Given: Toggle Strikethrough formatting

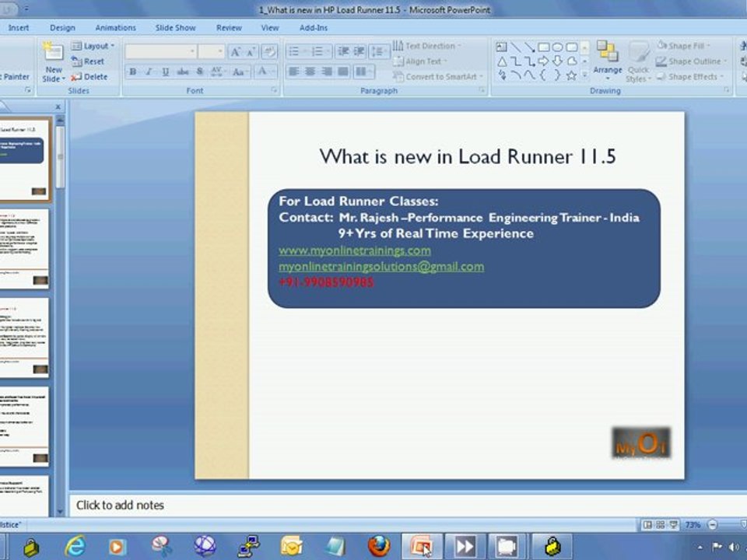Looking at the screenshot, I should (x=182, y=72).
